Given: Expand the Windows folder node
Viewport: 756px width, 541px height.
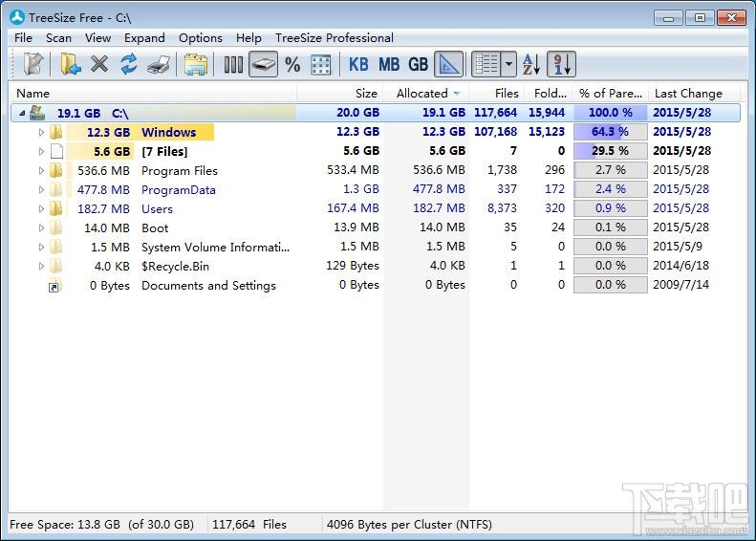Looking at the screenshot, I should click(41, 132).
